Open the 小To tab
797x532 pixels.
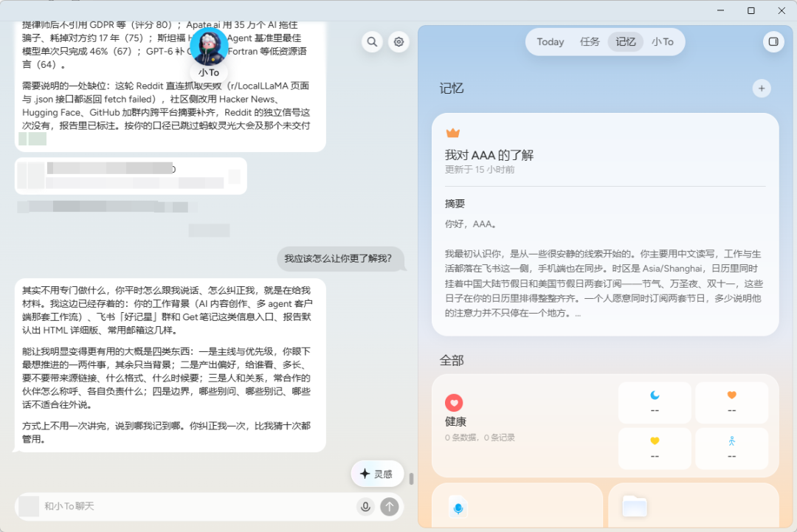click(x=662, y=41)
